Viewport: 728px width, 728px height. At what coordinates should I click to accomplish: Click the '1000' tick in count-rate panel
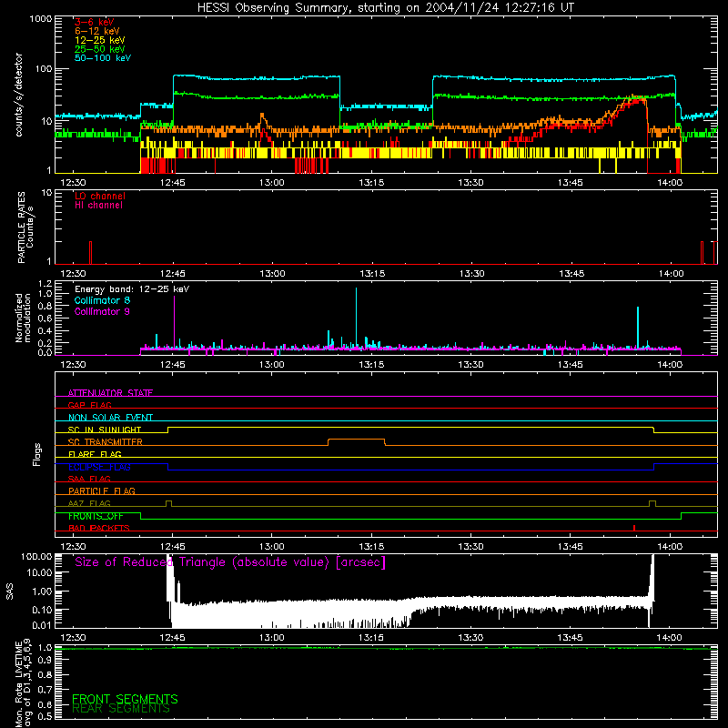coord(40,19)
